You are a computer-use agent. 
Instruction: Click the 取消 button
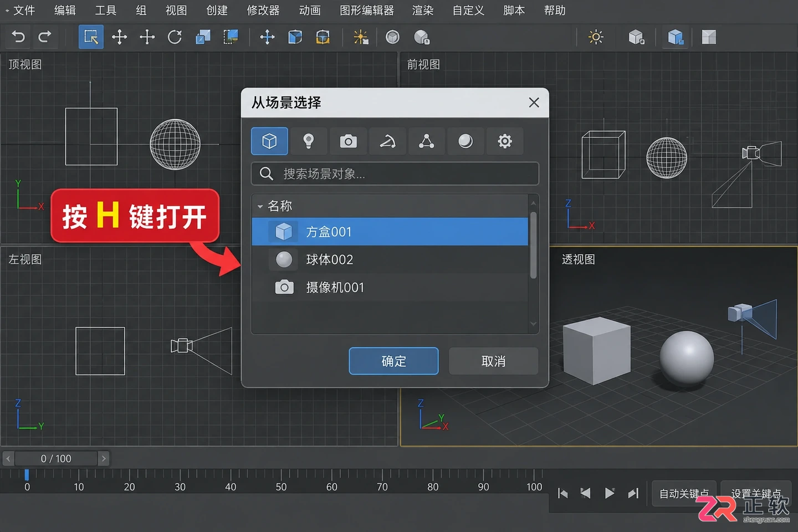[493, 361]
